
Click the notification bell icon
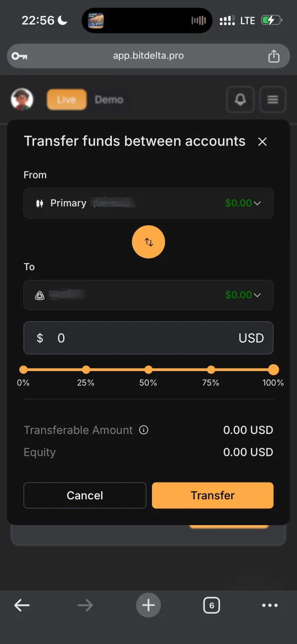(x=240, y=100)
